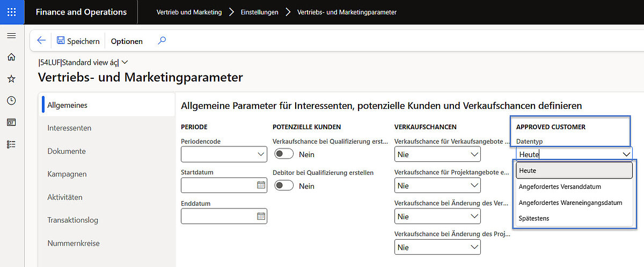Viewport: 644px width, 267px height.
Task: Open Workspaces icon in sidebar
Action: (x=11, y=122)
